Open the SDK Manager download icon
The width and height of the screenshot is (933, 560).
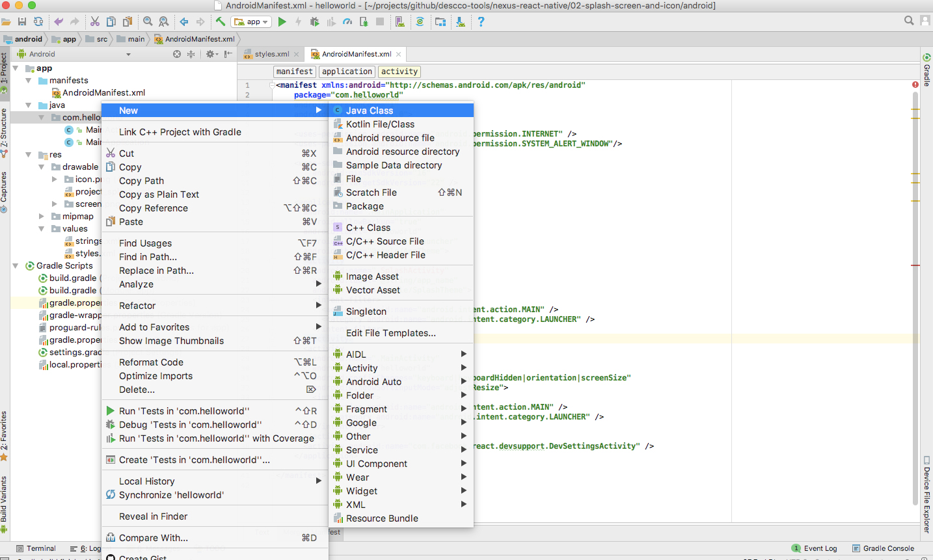(x=461, y=21)
